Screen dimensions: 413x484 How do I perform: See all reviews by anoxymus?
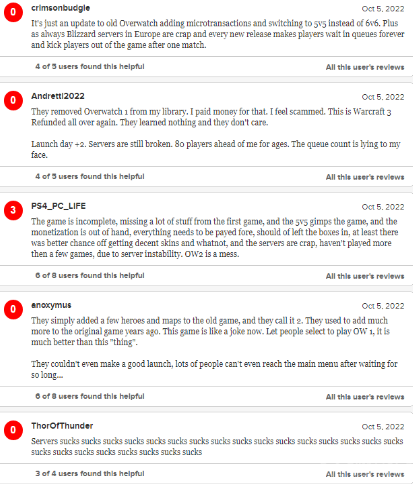365,397
